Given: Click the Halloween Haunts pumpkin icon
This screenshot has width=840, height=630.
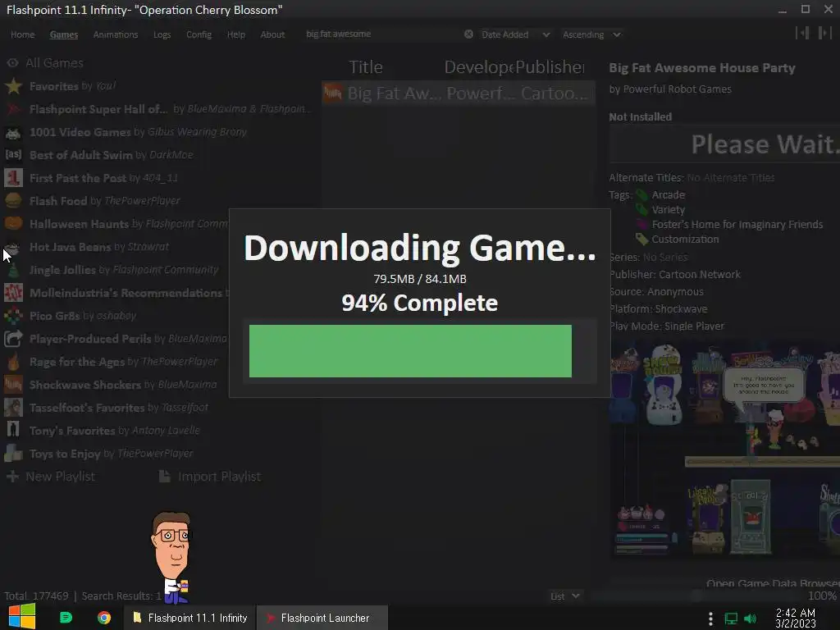Looking at the screenshot, I should [13, 224].
